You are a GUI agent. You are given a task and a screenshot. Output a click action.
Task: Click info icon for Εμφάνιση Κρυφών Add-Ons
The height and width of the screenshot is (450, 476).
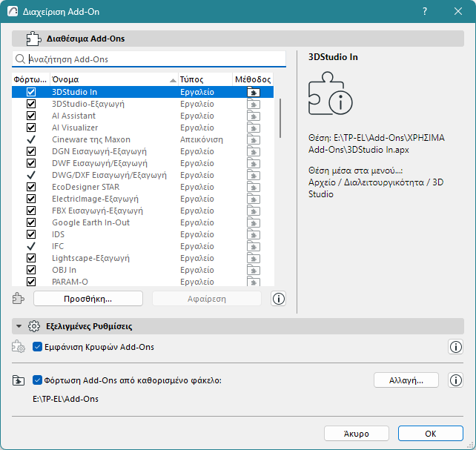coord(456,347)
